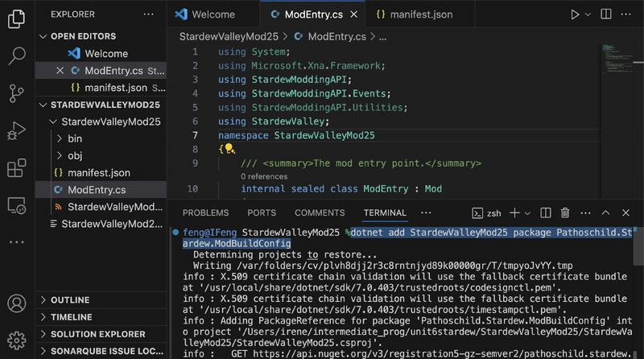The image size is (644, 359).
Task: Open Explorer views and more actions
Action: 148,14
